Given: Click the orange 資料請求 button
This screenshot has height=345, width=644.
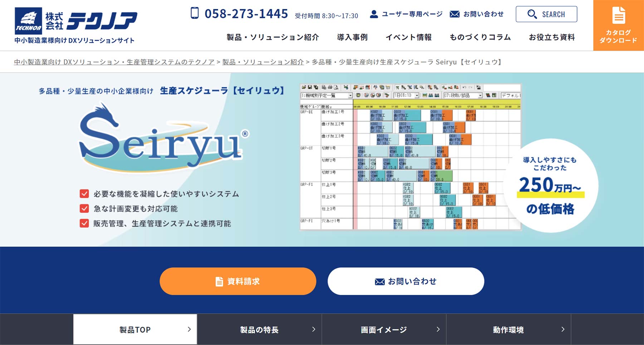Looking at the screenshot, I should (238, 281).
